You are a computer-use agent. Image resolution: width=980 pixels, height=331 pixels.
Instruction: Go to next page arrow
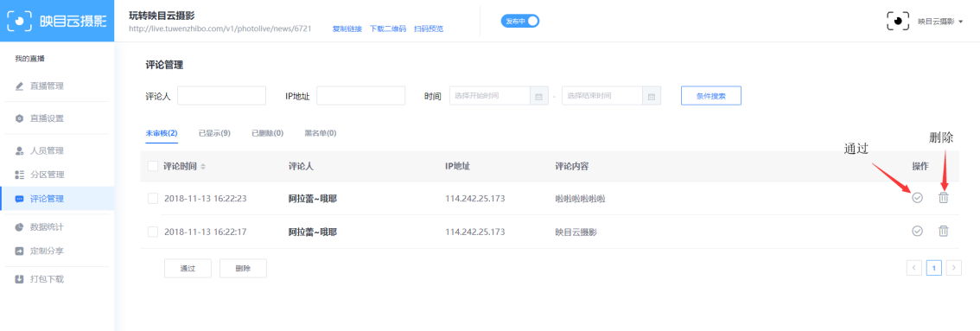tap(954, 268)
